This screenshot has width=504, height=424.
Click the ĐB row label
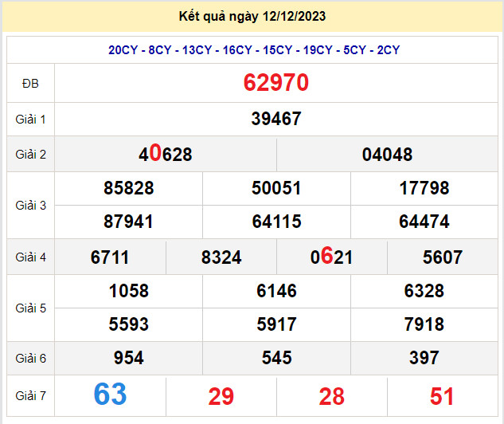(x=30, y=84)
